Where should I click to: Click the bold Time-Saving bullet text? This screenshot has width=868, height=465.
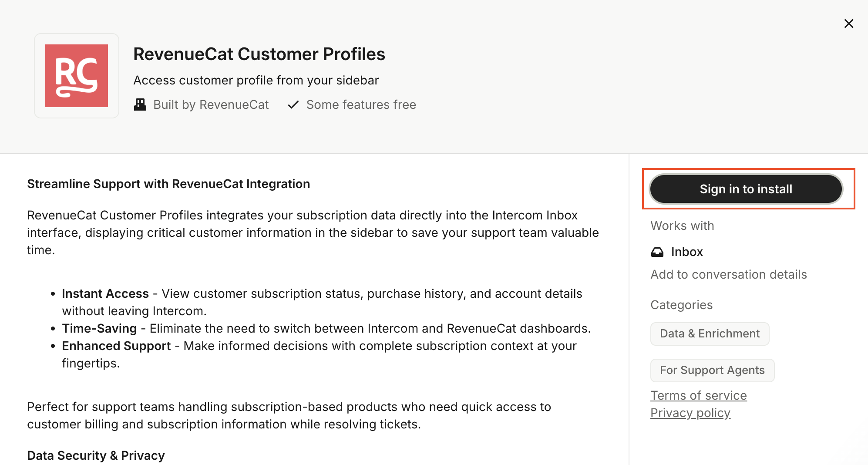coord(99,329)
